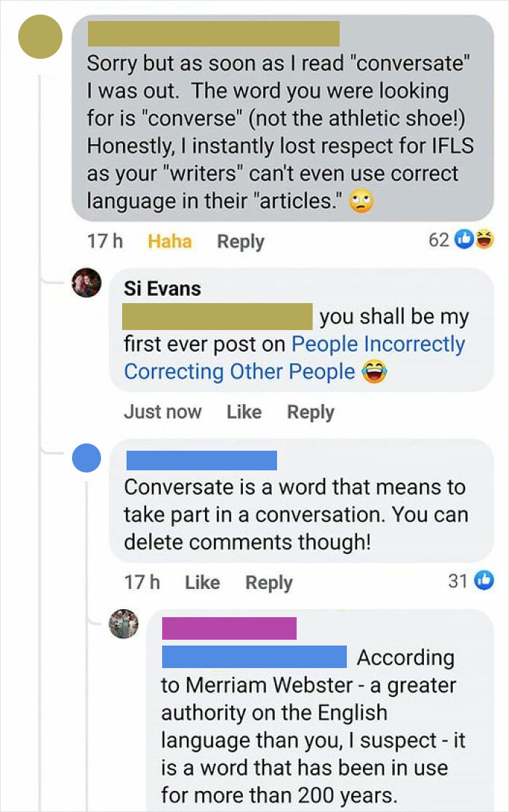
Task: Click the olive circular avatar at the top of the thread
Action: (x=41, y=36)
